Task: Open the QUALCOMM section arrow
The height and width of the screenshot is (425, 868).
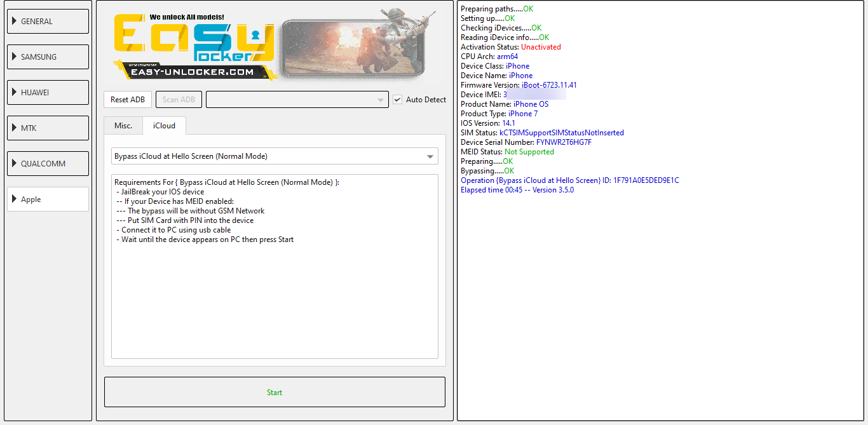Action: [x=14, y=163]
